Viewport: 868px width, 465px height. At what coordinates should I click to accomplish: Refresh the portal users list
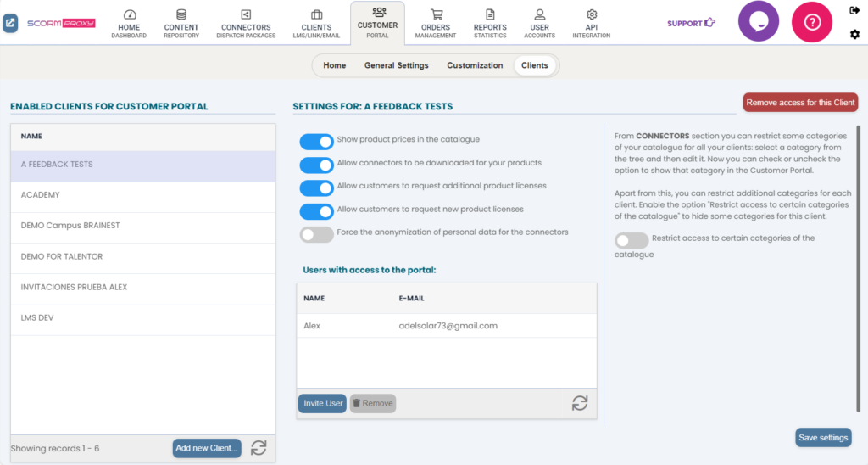click(580, 403)
